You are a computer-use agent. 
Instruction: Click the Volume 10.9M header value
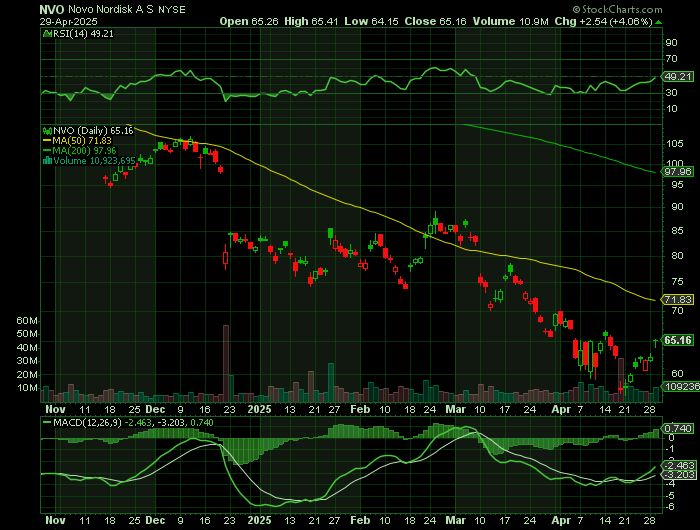click(511, 21)
